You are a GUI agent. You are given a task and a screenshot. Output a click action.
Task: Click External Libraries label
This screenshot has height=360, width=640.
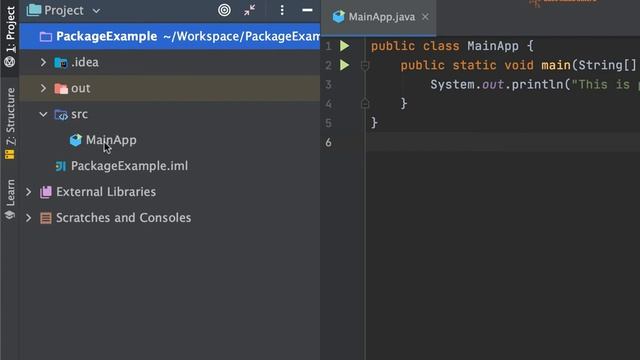coord(106,192)
